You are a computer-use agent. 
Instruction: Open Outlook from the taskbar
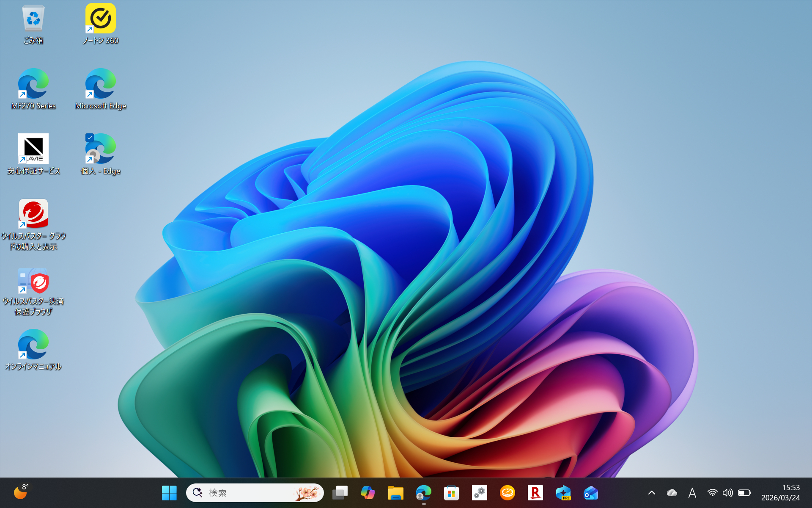click(x=591, y=493)
